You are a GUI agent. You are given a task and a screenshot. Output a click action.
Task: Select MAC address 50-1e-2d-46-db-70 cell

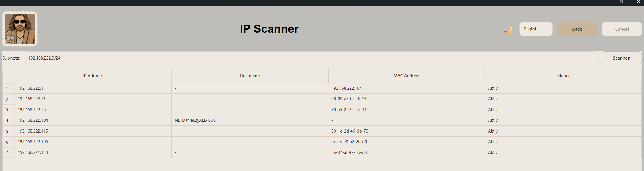(406, 131)
